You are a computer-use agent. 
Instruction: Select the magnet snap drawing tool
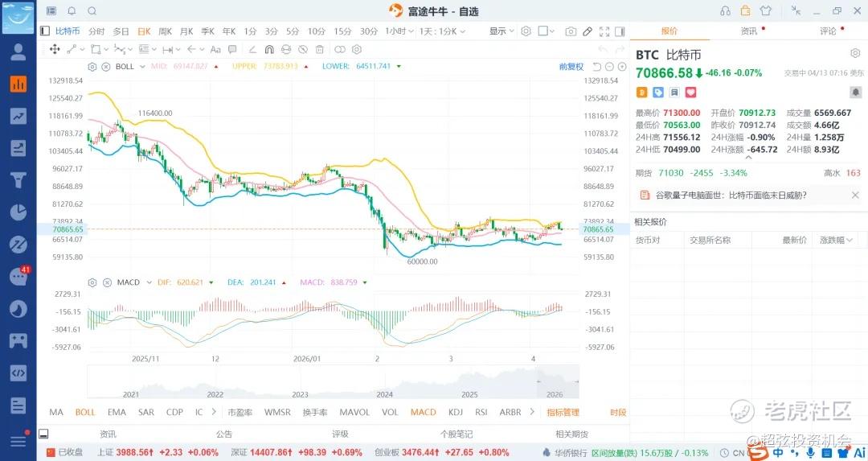tap(269, 49)
